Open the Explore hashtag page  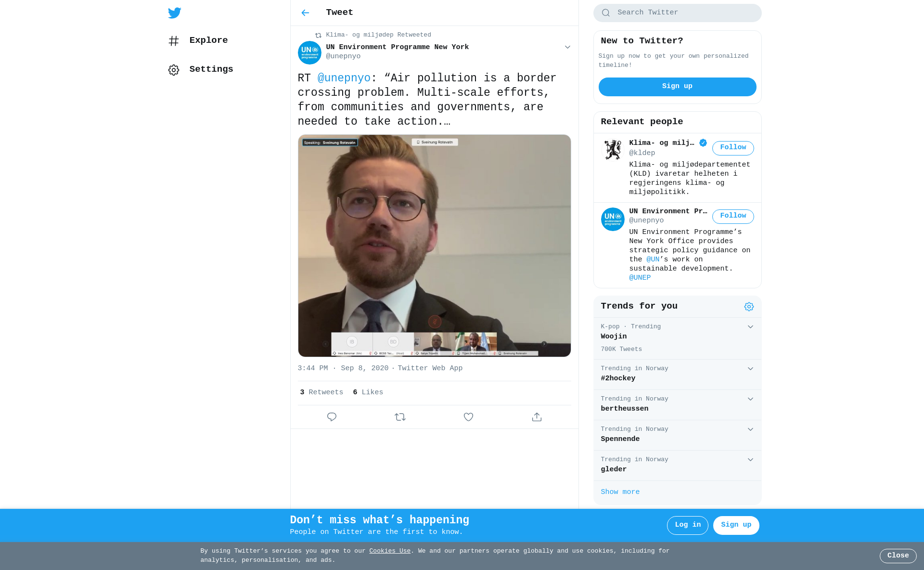[x=198, y=41]
